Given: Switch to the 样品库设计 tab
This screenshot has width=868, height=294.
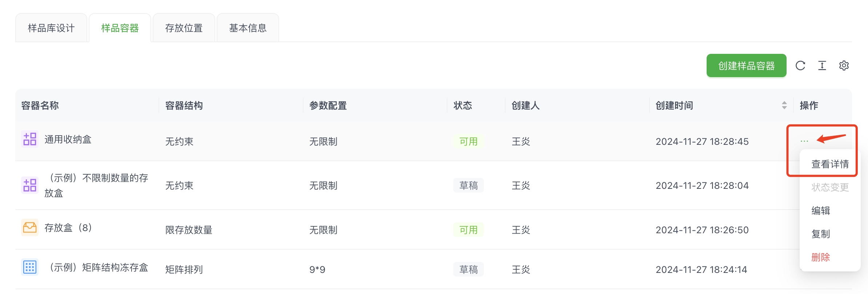Looking at the screenshot, I should (x=51, y=27).
